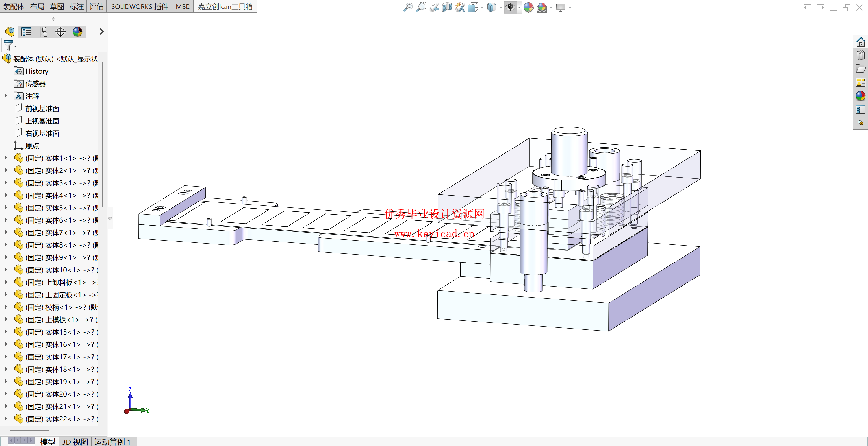Open Display Style dropdown arrow
The image size is (868, 446).
pyautogui.click(x=501, y=7)
